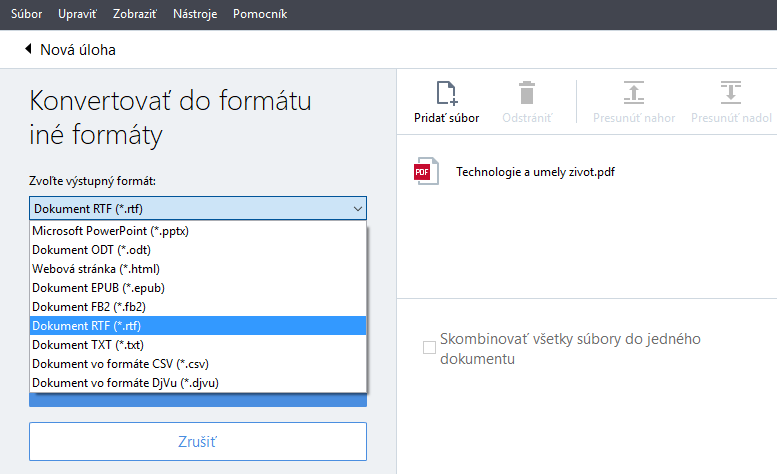Choose Dokument vo formáte DjVu (*.djvu)
This screenshot has height=474, width=777.
pyautogui.click(x=125, y=383)
